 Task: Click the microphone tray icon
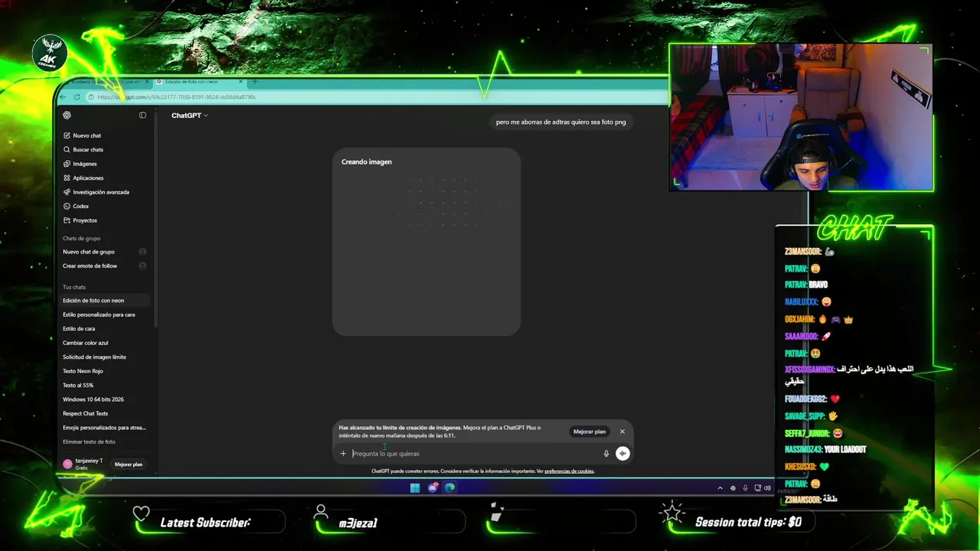(x=745, y=488)
